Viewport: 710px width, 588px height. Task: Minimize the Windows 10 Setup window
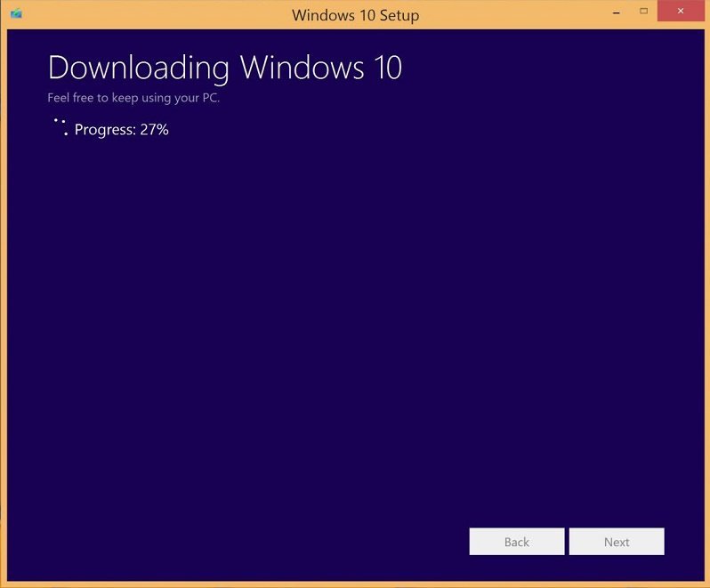(x=614, y=12)
